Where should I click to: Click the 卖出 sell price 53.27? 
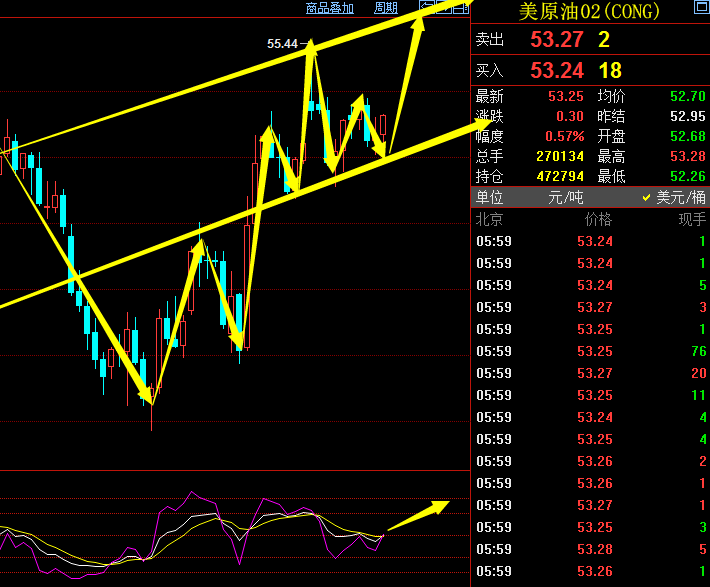click(556, 40)
